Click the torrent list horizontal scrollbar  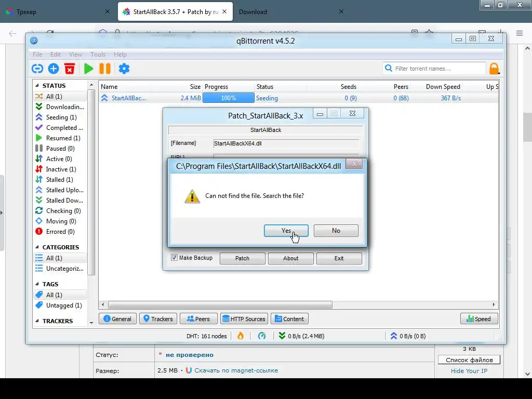point(220,304)
